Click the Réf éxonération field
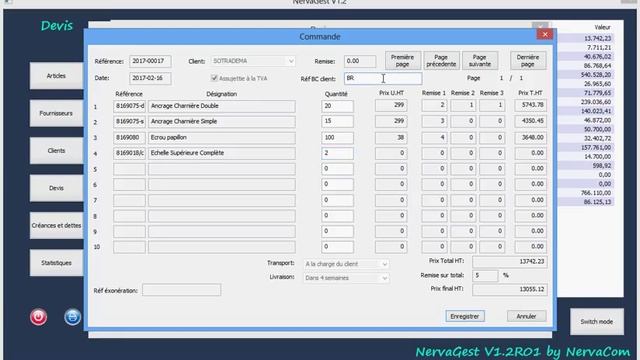This screenshot has height=360, width=640. click(x=182, y=290)
